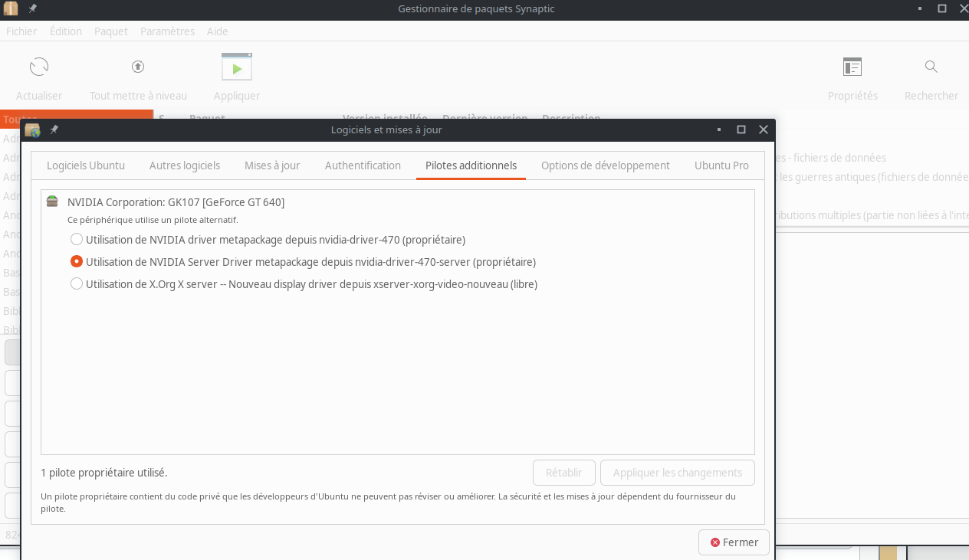The width and height of the screenshot is (969, 560).
Task: Click the NVIDIA Corporation: GK107 [GeForce GT 640] text
Action: (x=176, y=202)
